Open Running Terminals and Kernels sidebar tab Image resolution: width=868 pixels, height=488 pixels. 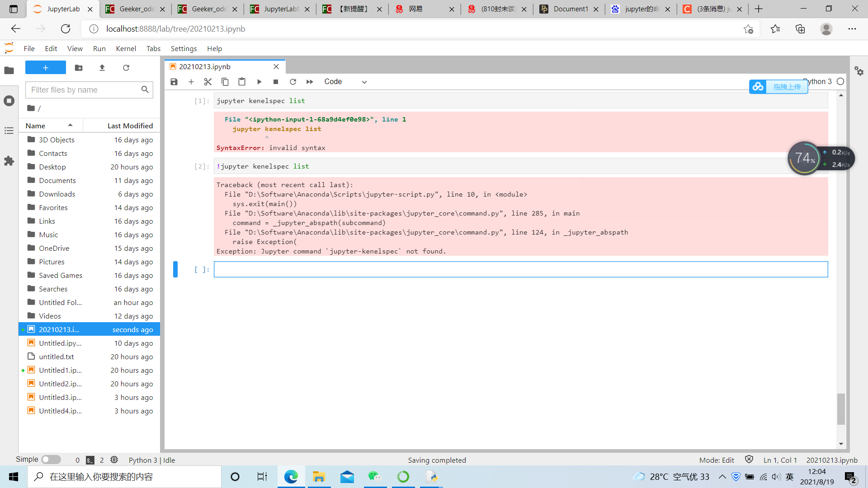coord(9,101)
